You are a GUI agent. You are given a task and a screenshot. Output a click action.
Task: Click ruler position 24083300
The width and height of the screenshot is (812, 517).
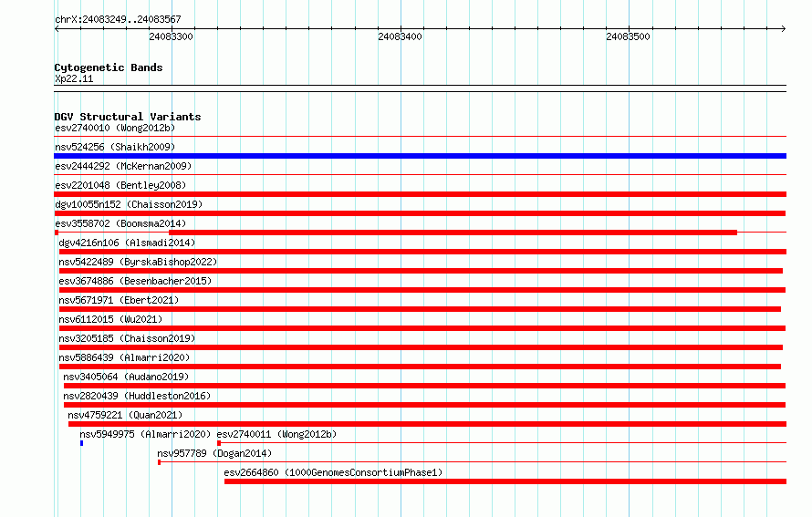click(x=171, y=36)
